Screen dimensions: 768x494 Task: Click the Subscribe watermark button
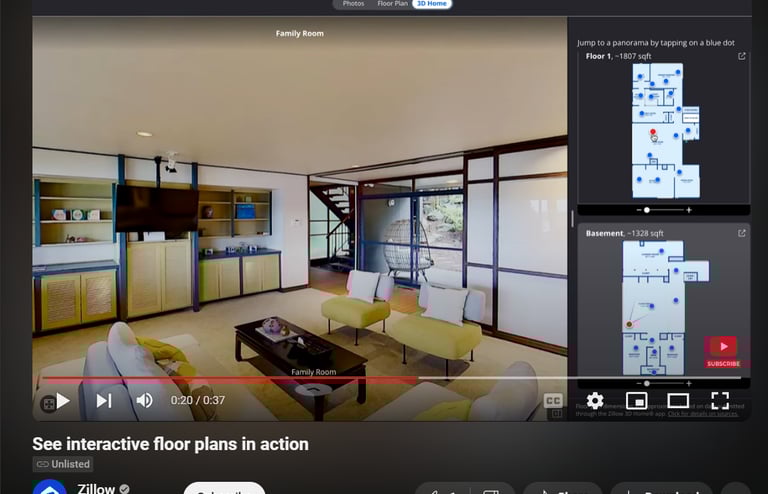723,352
